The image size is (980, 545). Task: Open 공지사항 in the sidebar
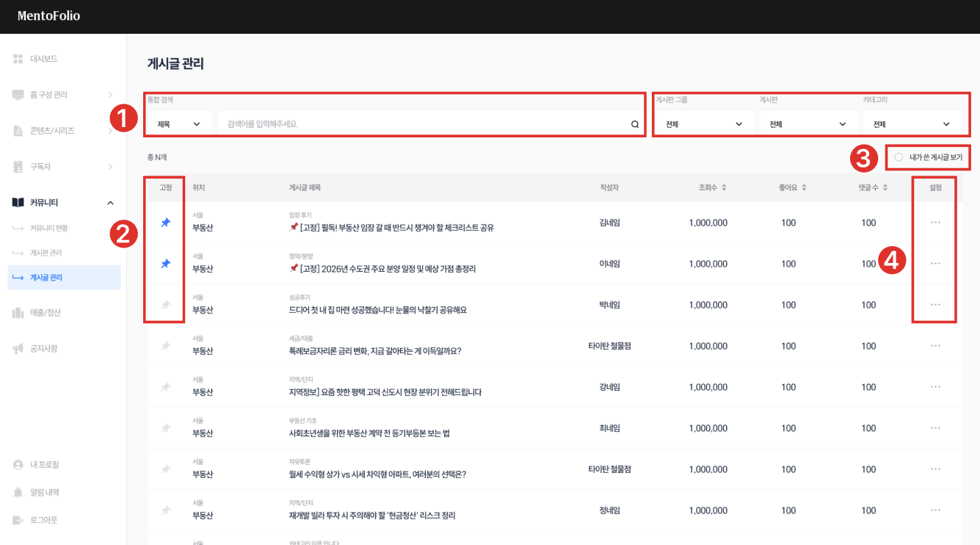point(44,349)
